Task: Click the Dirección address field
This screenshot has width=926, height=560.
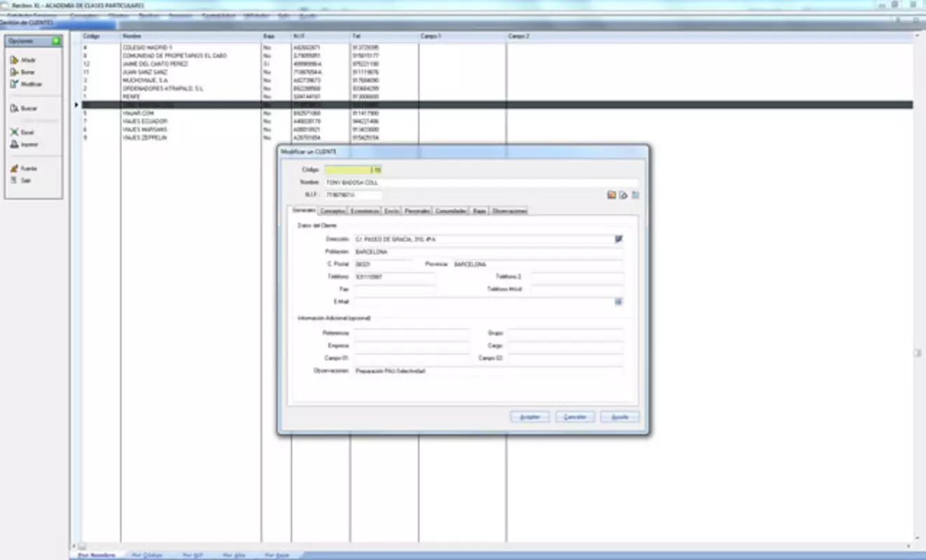Action: (484, 239)
